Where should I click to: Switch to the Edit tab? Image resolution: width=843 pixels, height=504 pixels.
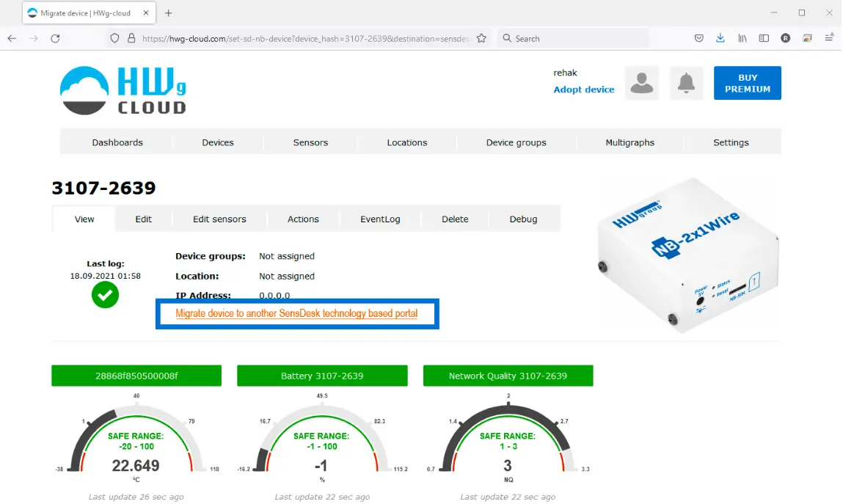click(x=144, y=219)
